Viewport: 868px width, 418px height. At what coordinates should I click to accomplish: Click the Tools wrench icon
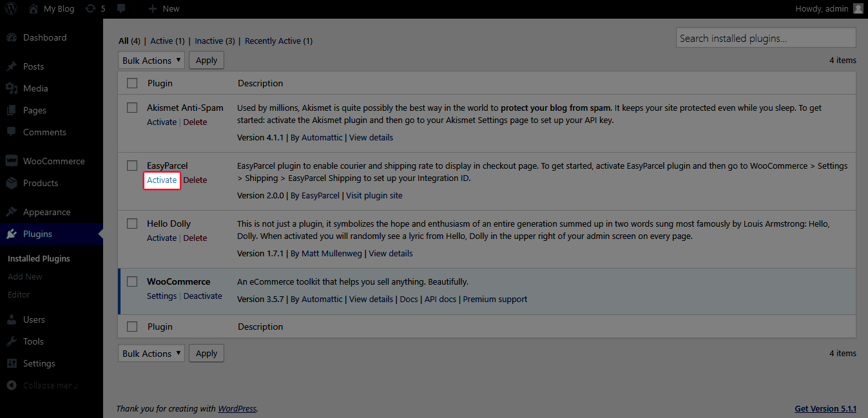[12, 341]
